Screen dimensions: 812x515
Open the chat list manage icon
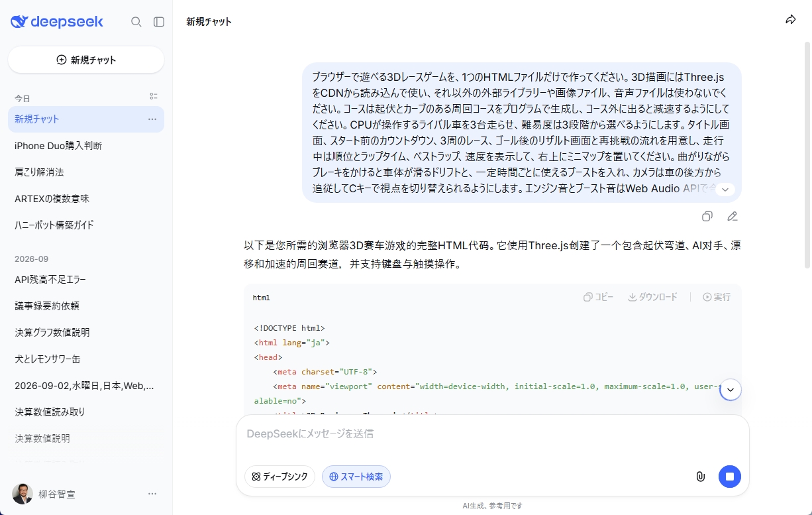click(x=154, y=97)
